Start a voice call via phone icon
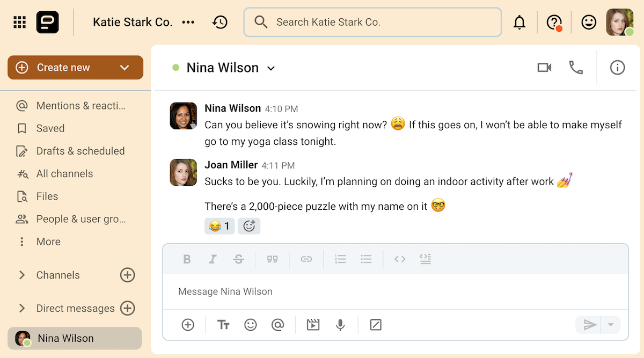This screenshot has width=644, height=358. (576, 68)
